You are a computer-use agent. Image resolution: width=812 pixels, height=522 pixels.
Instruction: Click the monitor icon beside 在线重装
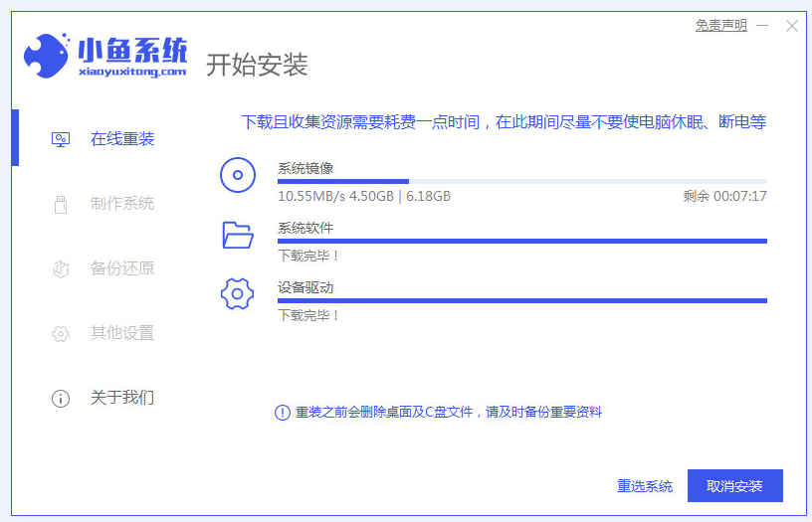(60, 139)
